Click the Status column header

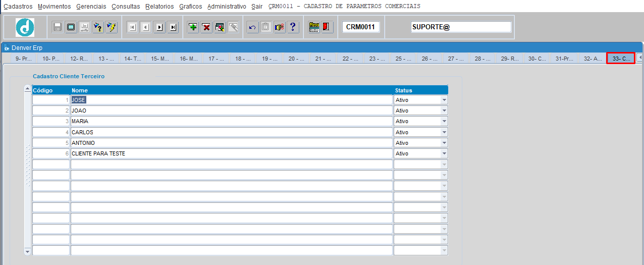tap(403, 90)
